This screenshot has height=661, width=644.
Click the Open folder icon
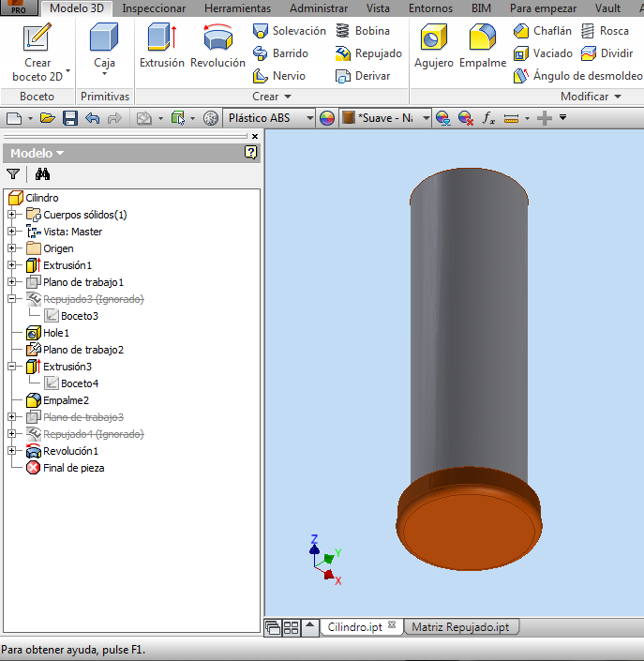[48, 118]
